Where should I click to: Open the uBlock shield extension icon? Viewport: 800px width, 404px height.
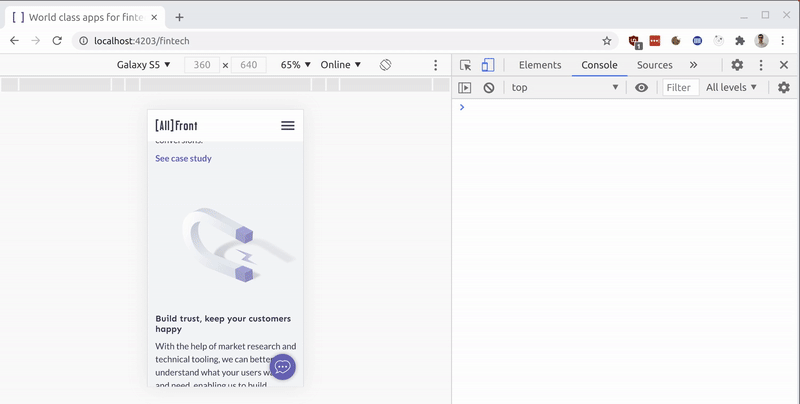click(634, 41)
